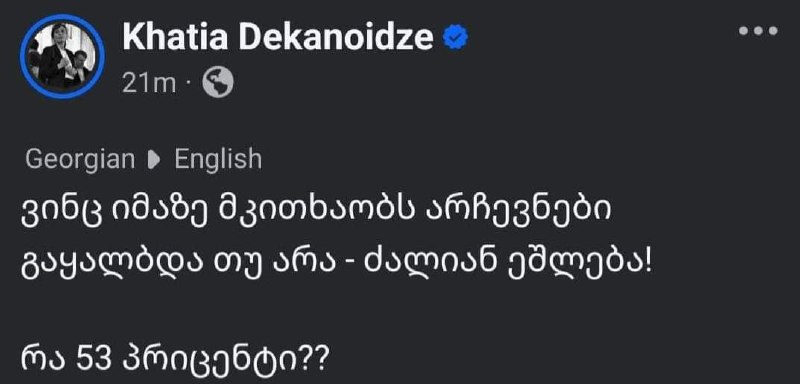Select the Georgian source language label
Image resolution: width=800 pixels, height=384 pixels.
80,160
